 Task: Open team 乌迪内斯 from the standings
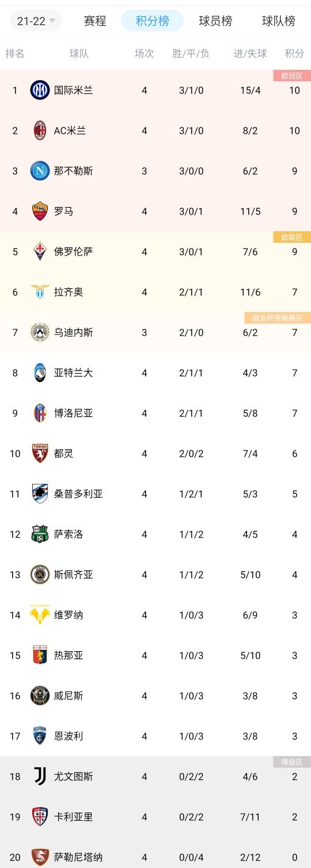[73, 332]
